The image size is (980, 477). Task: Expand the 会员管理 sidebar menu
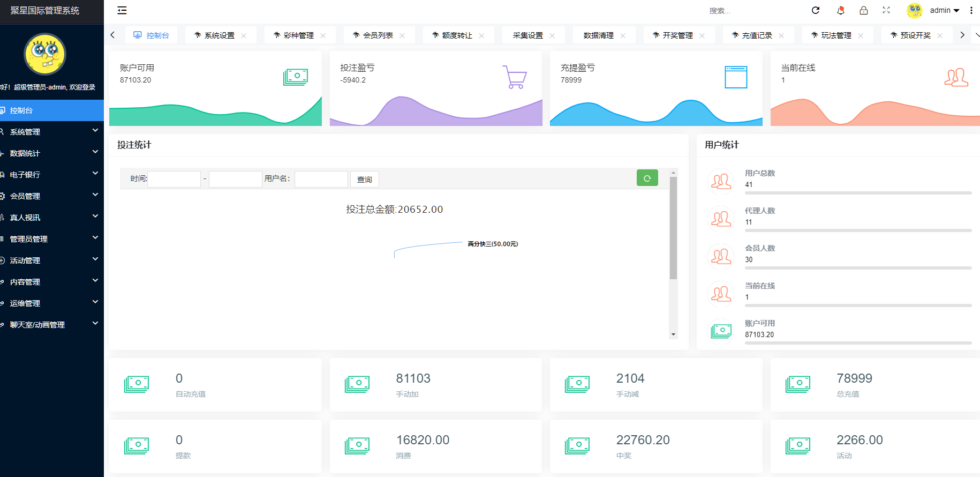pyautogui.click(x=51, y=196)
